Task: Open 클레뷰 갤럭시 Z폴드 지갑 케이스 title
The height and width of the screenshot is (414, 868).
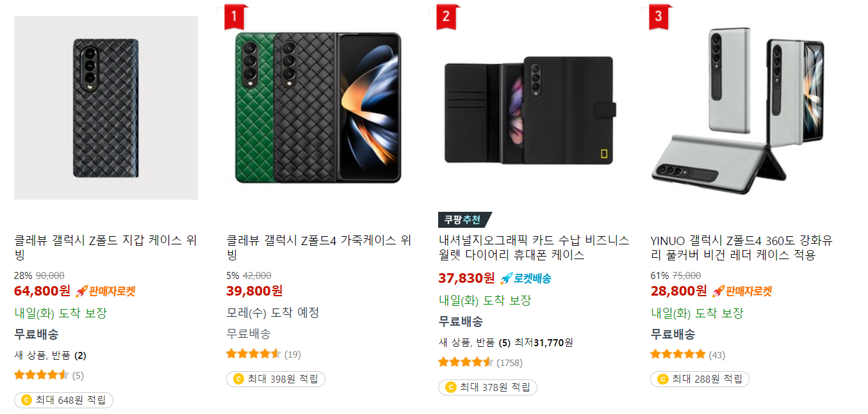Action: tap(106, 248)
